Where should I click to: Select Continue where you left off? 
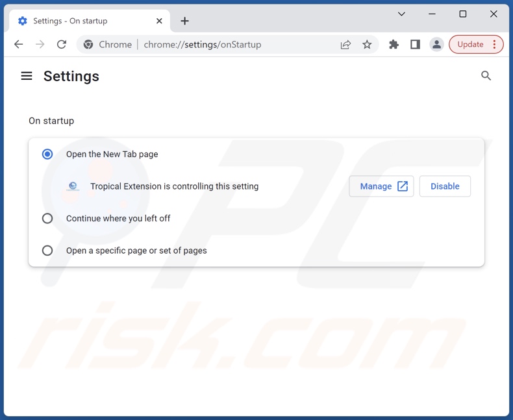pos(47,218)
